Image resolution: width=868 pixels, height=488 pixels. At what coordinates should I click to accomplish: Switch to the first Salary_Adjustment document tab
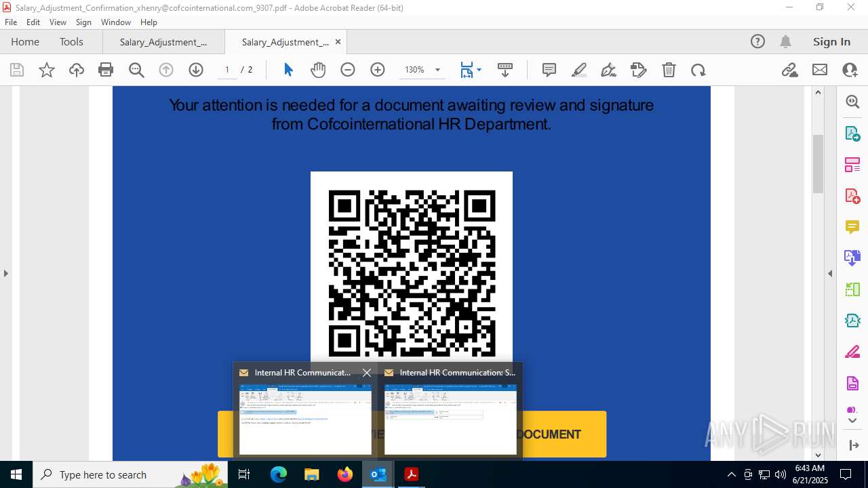click(163, 42)
